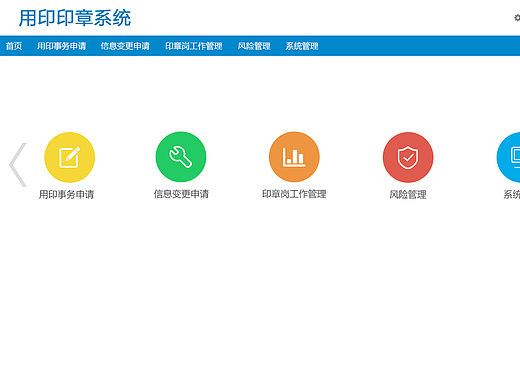
Task: Click the 信息变更申请 label under the green icon
Action: pos(181,194)
